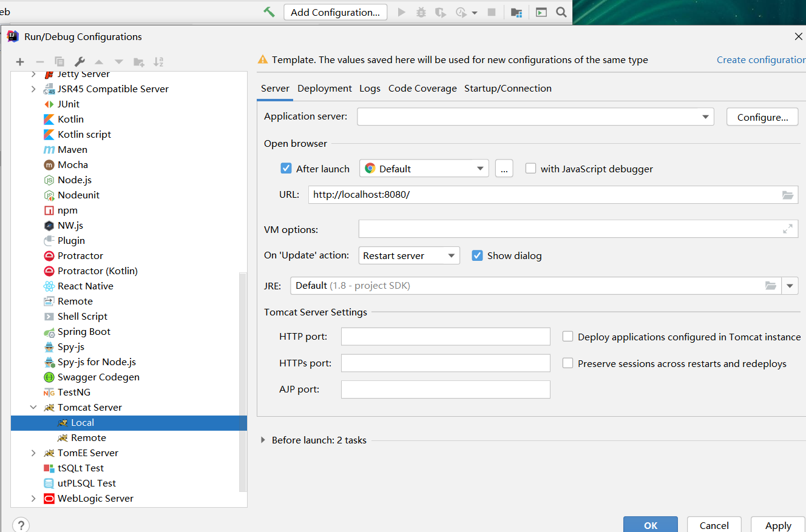Image resolution: width=806 pixels, height=532 pixels.
Task: Click the Move Down arrow icon
Action: click(x=119, y=62)
